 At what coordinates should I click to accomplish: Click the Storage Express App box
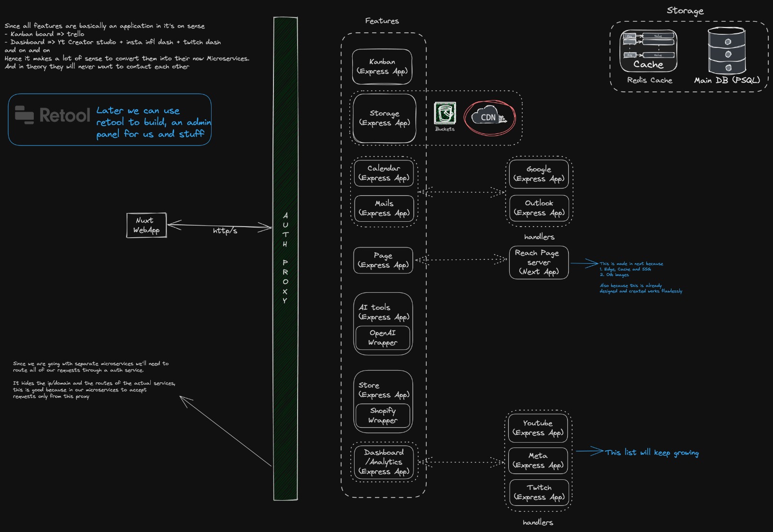(x=385, y=118)
